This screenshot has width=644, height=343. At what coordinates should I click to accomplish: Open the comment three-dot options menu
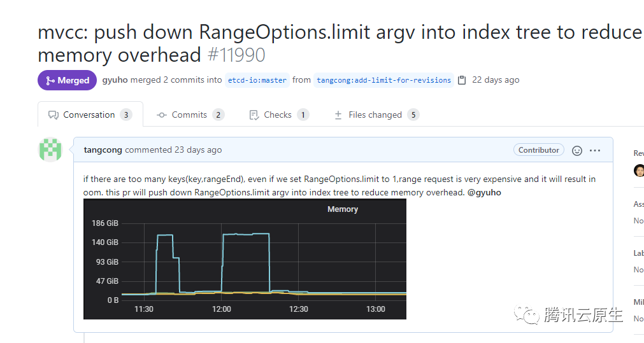595,151
